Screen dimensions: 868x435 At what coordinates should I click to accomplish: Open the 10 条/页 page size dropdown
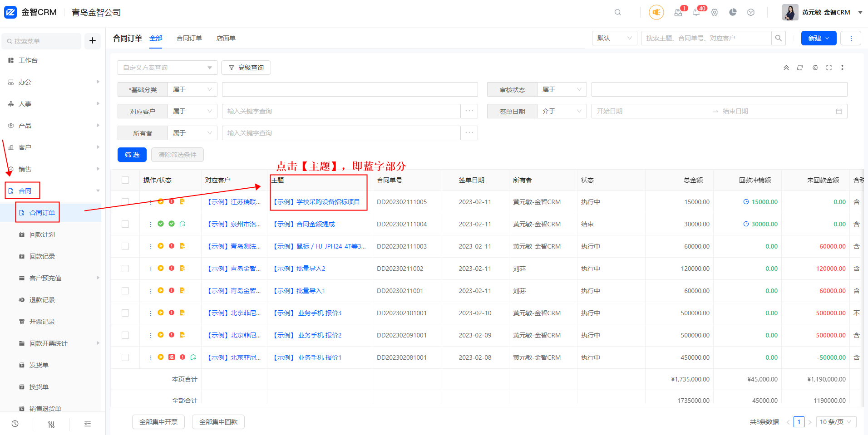(x=836, y=422)
